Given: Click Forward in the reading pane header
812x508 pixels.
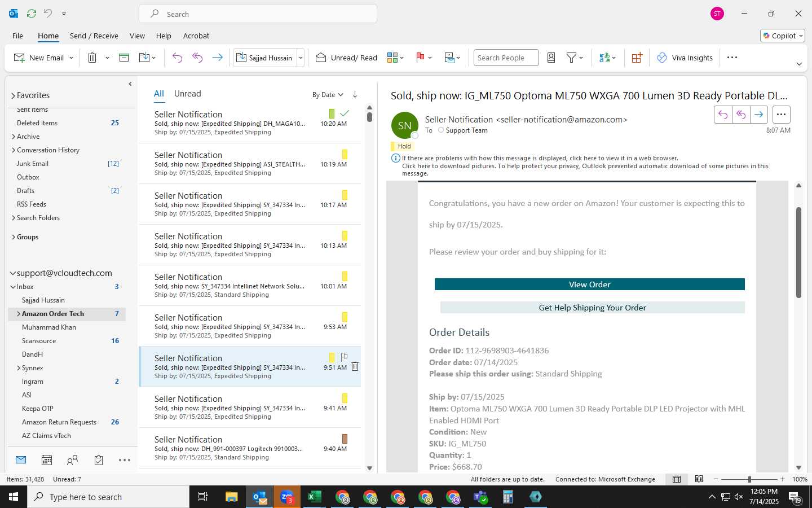Looking at the screenshot, I should click(759, 115).
